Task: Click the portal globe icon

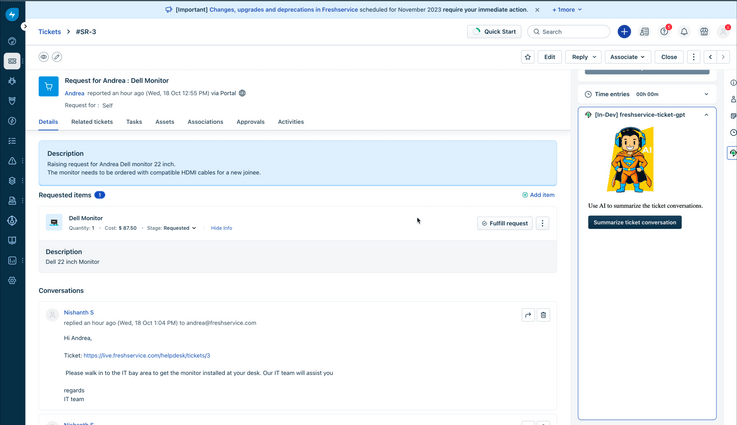Action: tap(242, 93)
